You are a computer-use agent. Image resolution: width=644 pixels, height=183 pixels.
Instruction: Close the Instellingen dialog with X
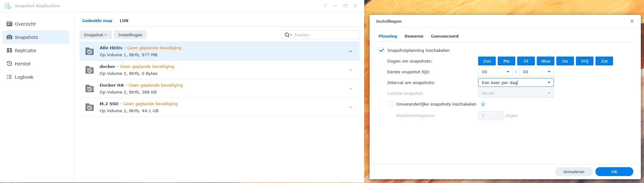click(x=632, y=21)
